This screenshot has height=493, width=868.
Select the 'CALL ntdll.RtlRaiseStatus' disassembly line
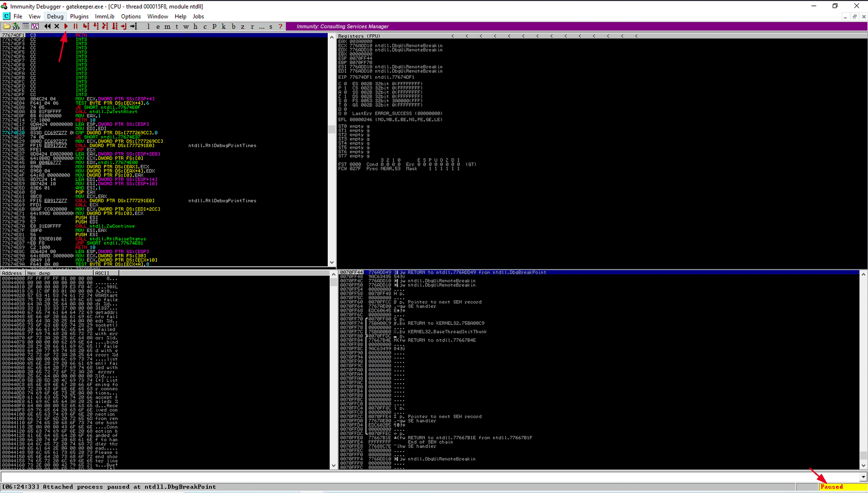[x=165, y=239]
